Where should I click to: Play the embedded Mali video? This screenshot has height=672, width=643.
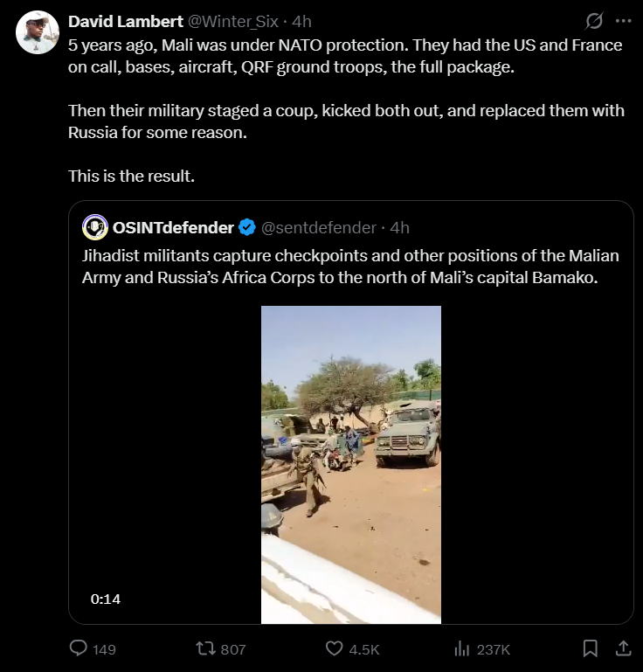(x=350, y=463)
